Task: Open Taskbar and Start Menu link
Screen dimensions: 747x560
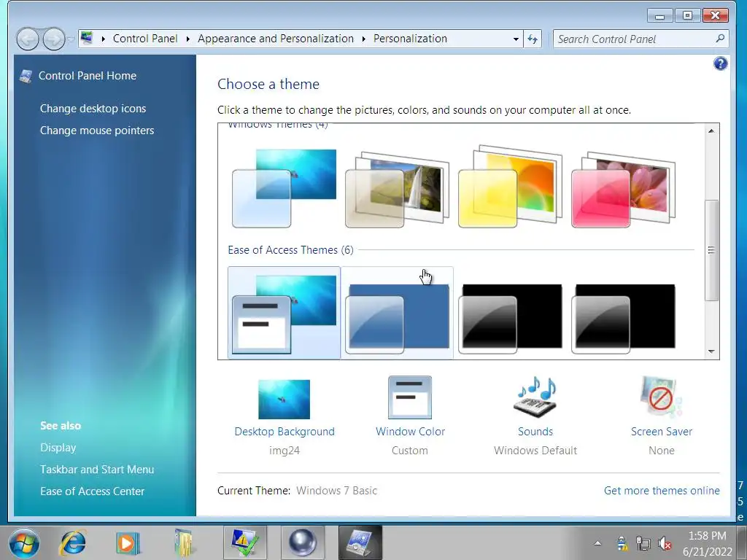Action: (x=97, y=470)
